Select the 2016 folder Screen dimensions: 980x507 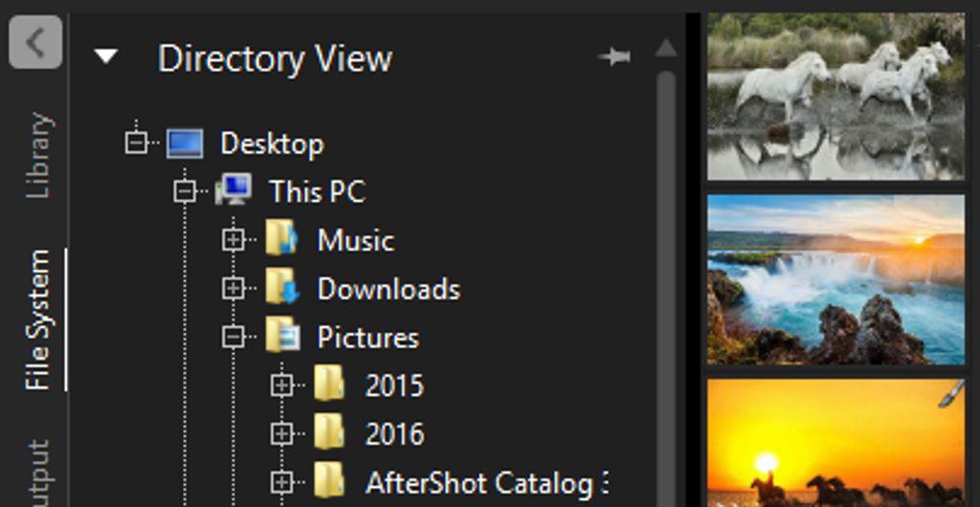tap(394, 434)
